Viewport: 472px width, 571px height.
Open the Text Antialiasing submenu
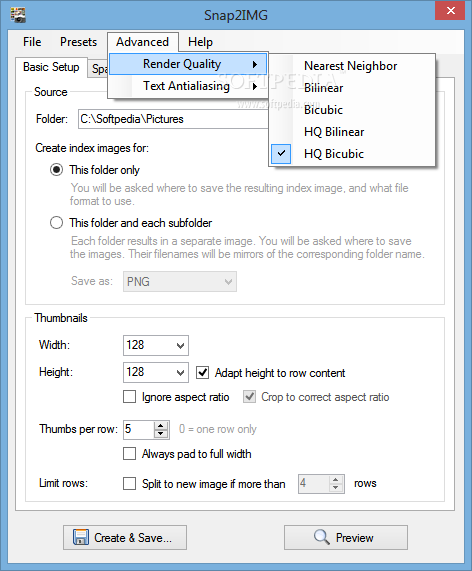click(x=188, y=86)
